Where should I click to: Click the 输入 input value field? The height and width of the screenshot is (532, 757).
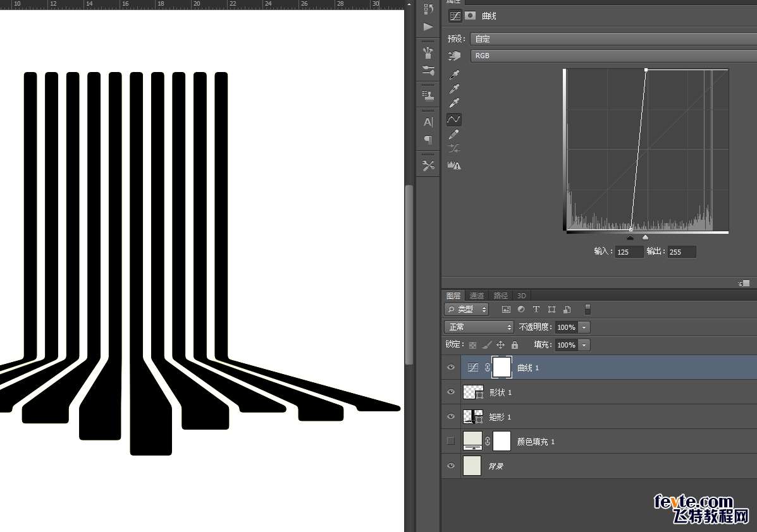[x=629, y=252]
